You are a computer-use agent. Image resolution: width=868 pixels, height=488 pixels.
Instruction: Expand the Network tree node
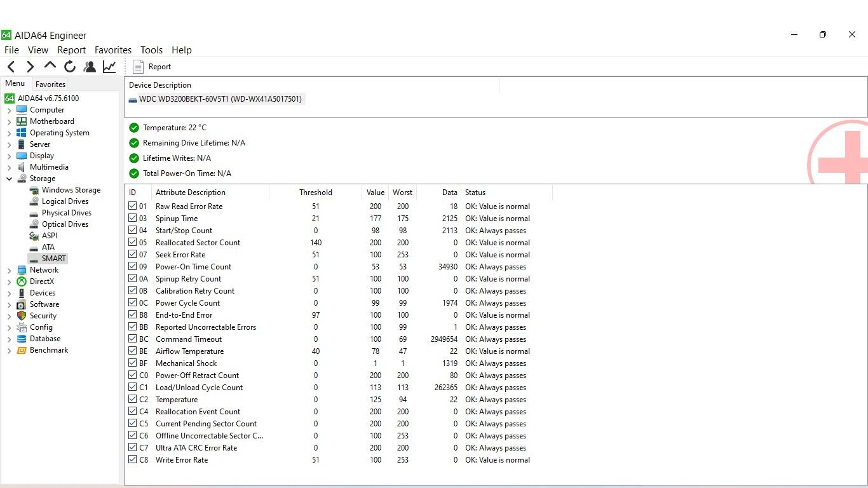(x=9, y=270)
